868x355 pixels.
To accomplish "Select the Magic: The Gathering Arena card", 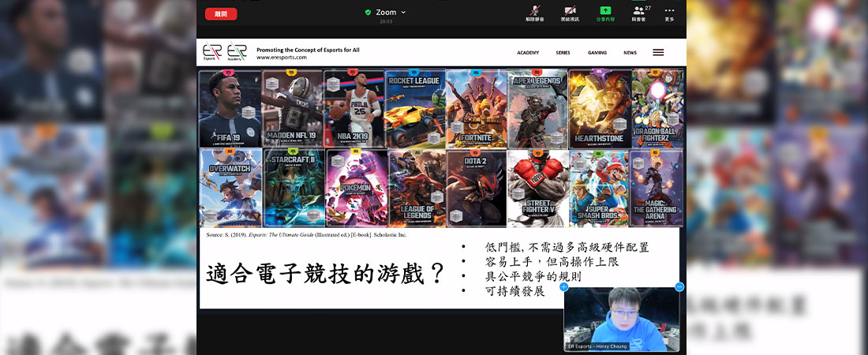I will 656,188.
